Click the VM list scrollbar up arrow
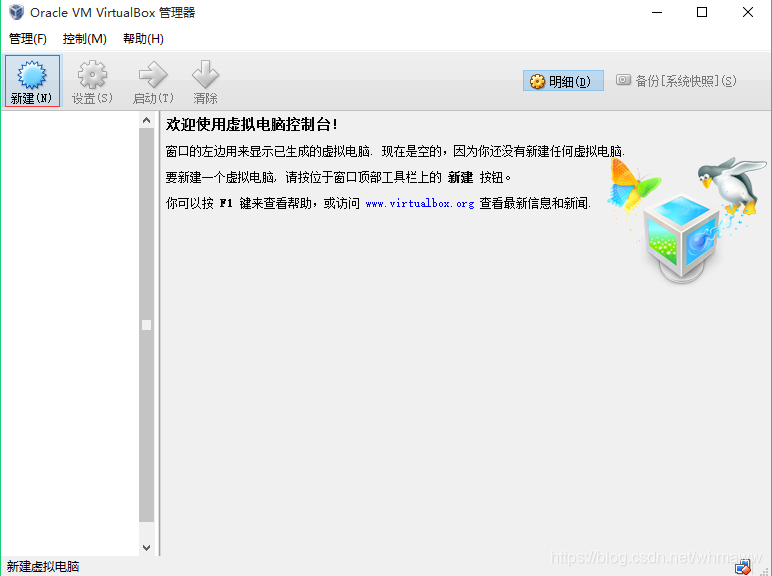Screen dimensions: 772x576 146,120
